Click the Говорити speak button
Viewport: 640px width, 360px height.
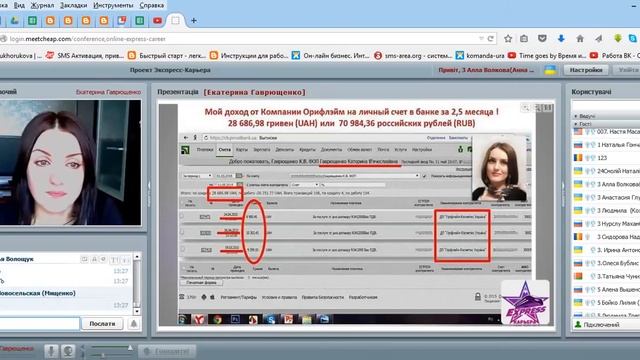tap(167, 351)
